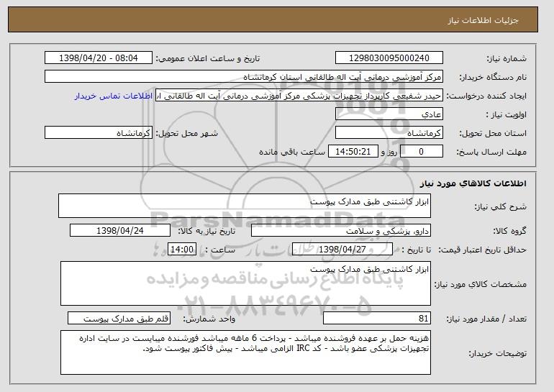
Task: Select the label نام دستگاه خریدار:
Action: point(493,78)
